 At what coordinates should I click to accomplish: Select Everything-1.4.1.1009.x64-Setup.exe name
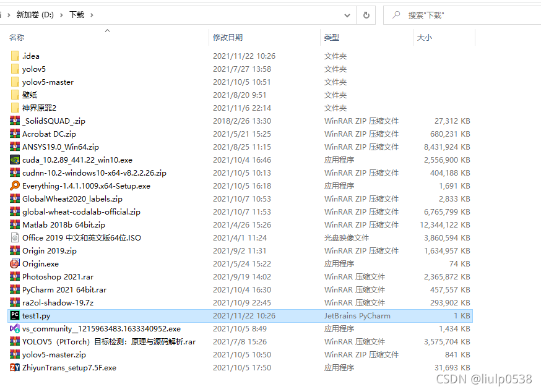pyautogui.click(x=86, y=186)
